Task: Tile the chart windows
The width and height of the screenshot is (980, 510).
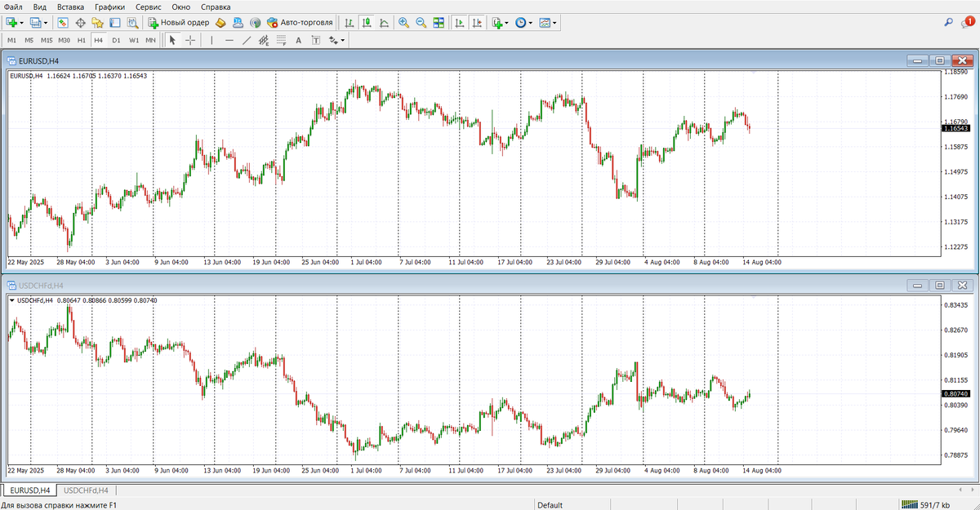Action: [x=438, y=23]
